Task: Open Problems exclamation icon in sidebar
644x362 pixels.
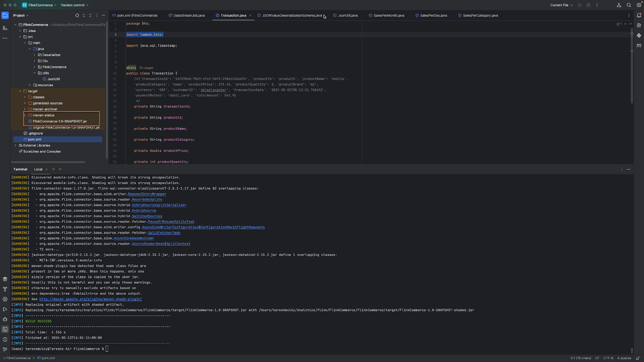Action: coord(5,339)
